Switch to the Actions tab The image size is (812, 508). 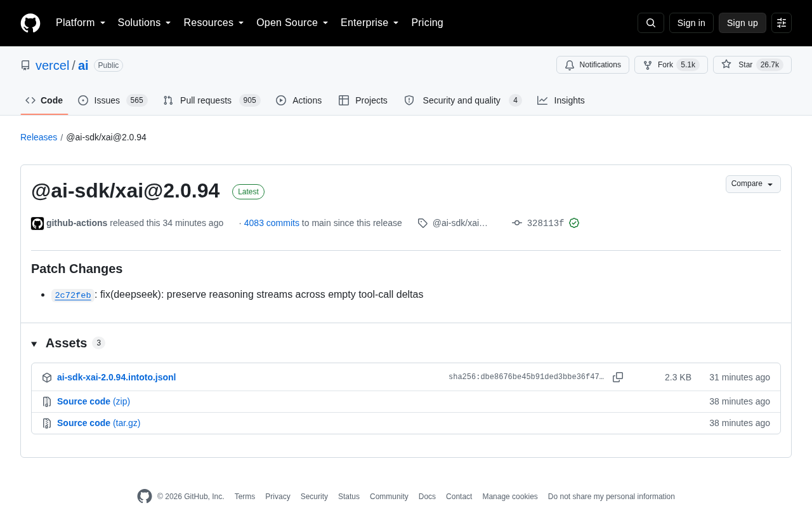[x=299, y=100]
